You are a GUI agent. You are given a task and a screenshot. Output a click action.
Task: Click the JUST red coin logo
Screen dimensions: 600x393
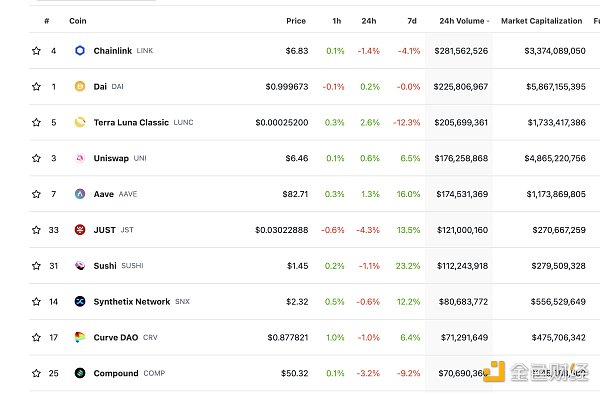tap(80, 230)
